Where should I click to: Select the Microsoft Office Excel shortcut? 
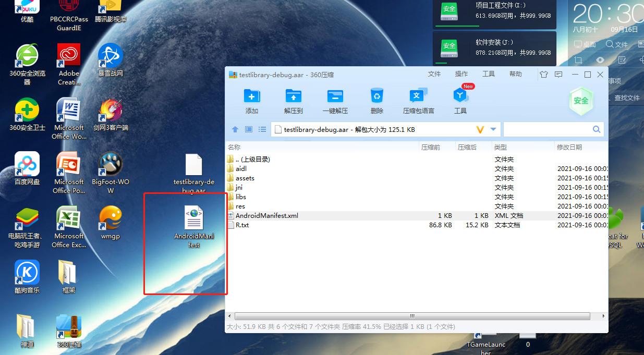click(69, 227)
